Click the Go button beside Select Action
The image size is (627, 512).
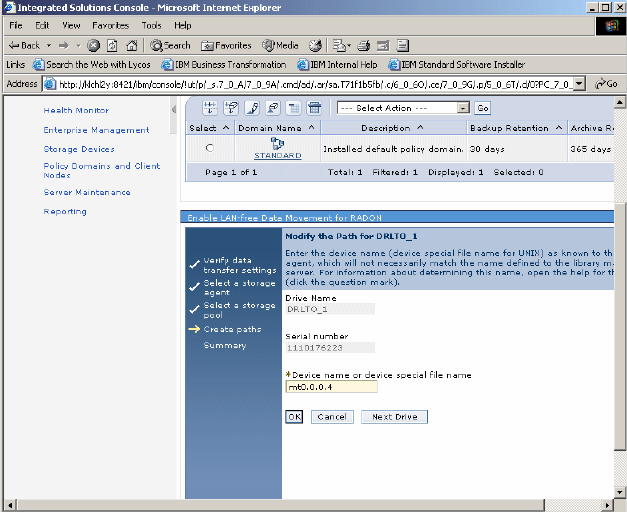click(x=483, y=108)
